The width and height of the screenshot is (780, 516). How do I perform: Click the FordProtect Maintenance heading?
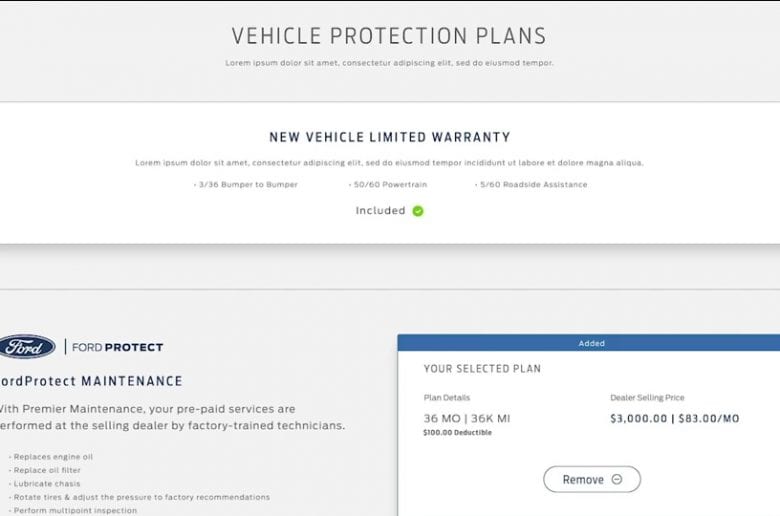click(91, 381)
